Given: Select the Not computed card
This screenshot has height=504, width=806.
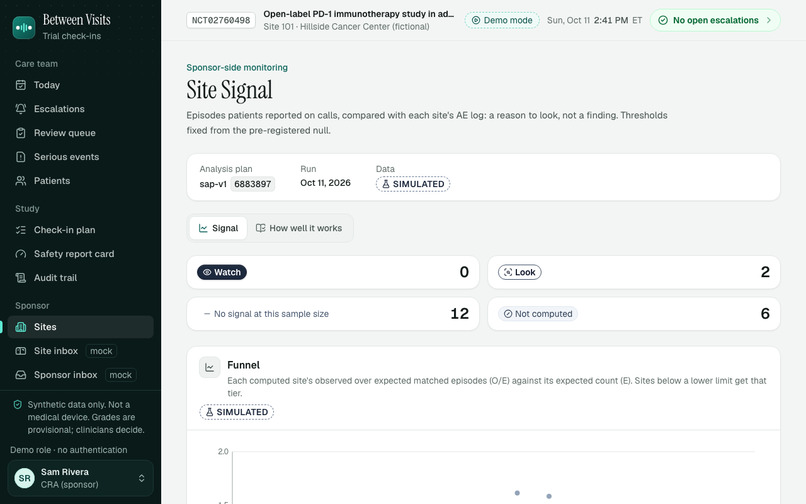Looking at the screenshot, I should (634, 314).
